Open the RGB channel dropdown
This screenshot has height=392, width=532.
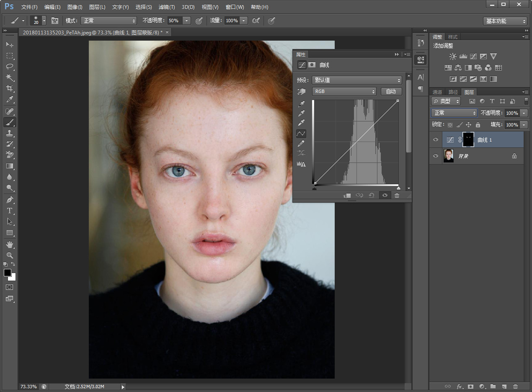344,91
